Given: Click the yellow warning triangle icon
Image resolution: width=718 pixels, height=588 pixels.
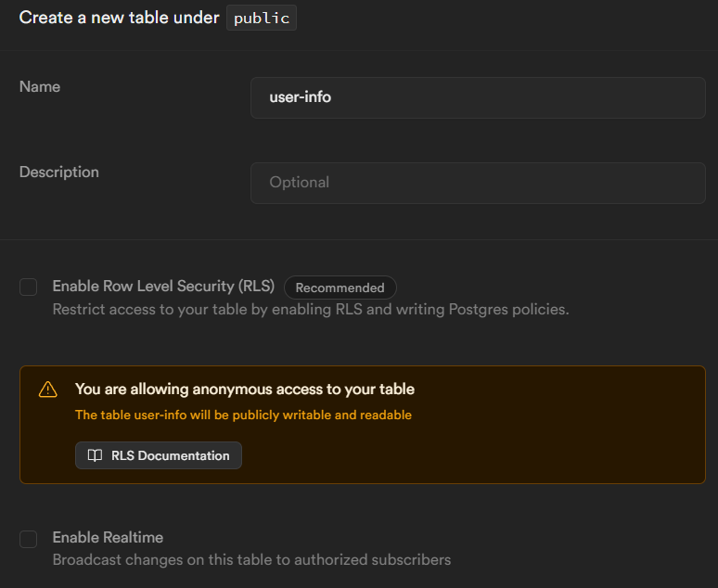Looking at the screenshot, I should [x=47, y=390].
